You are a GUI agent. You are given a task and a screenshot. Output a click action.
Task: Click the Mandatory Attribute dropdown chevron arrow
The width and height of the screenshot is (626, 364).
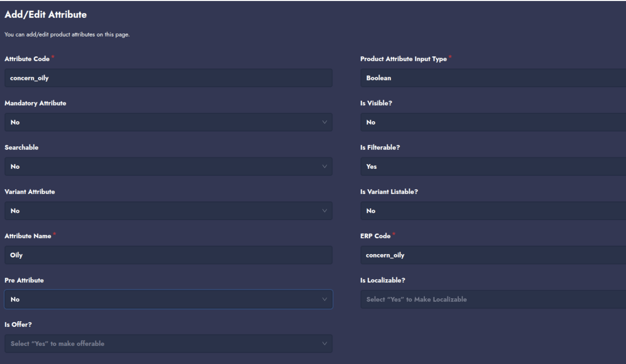[x=324, y=122]
